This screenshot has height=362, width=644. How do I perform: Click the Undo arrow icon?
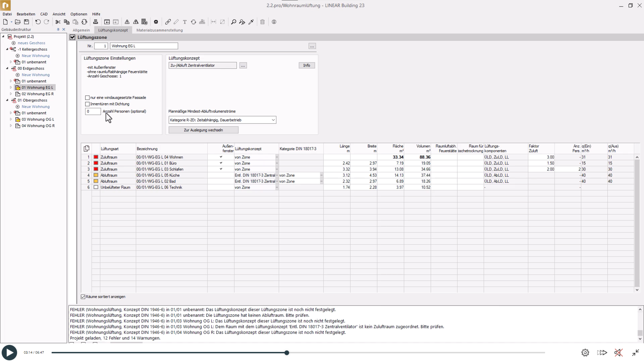click(x=38, y=22)
